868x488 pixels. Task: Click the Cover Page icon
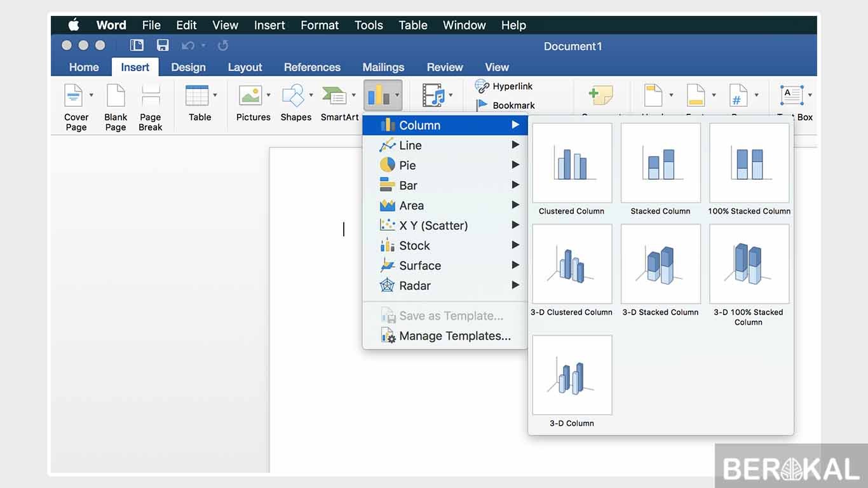point(74,95)
